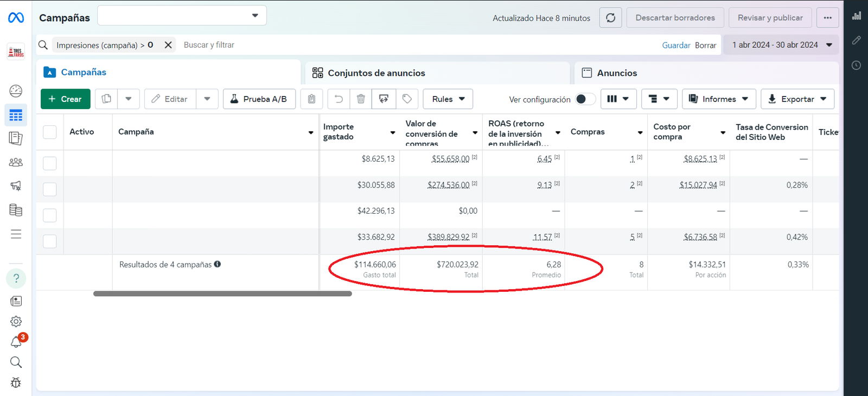Click the horizontal table scrollbar
Viewport: 868px width, 396px height.
222,293
